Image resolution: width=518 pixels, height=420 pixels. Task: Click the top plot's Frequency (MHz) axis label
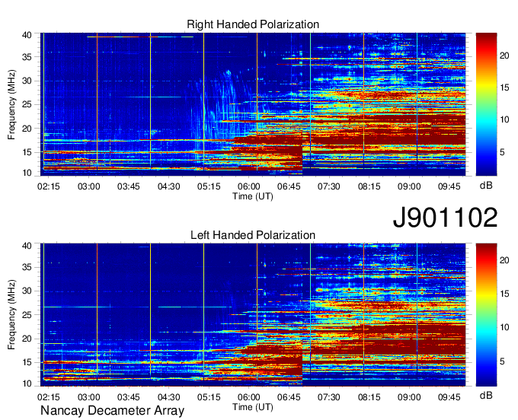pyautogui.click(x=11, y=104)
